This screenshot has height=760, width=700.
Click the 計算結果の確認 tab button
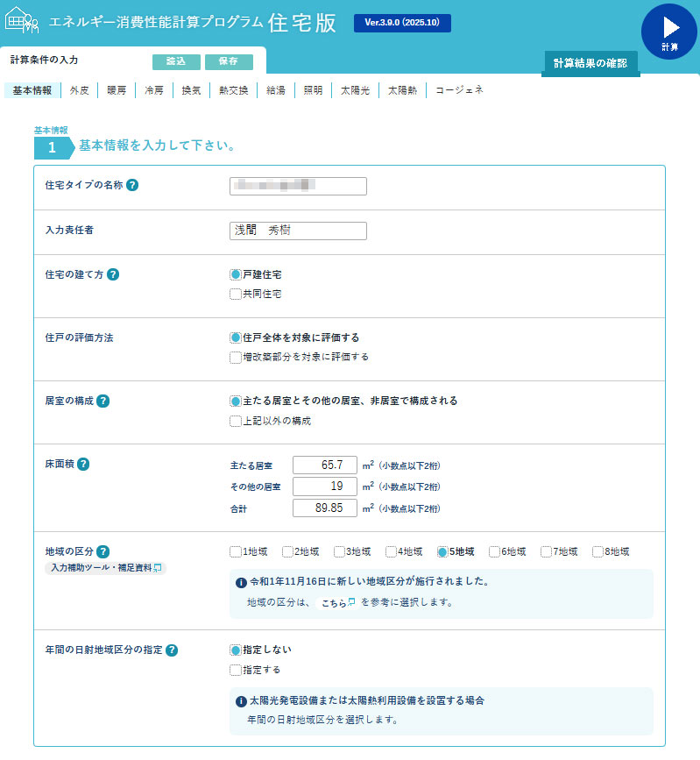[590, 63]
